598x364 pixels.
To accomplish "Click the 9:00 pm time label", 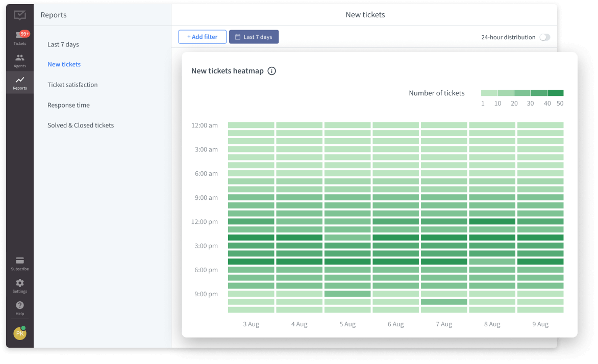I will (x=206, y=294).
